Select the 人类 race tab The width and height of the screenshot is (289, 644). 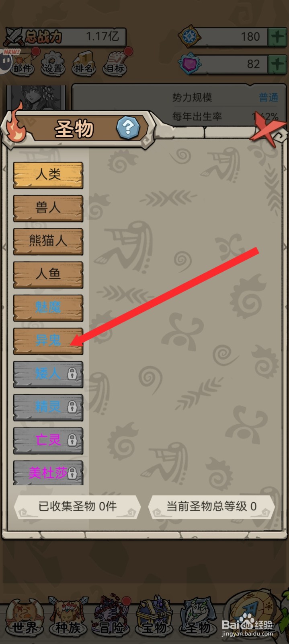(x=48, y=175)
